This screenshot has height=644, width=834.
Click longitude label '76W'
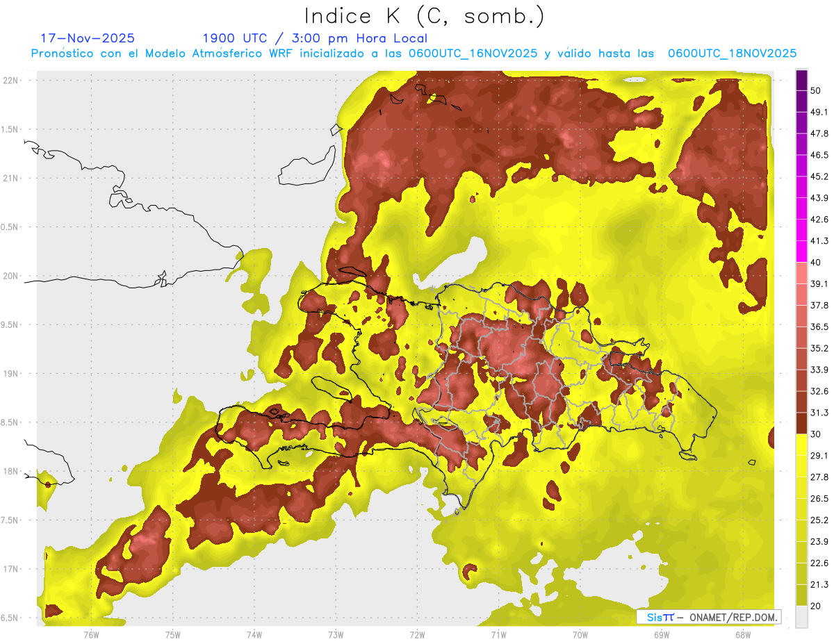pos(91,635)
